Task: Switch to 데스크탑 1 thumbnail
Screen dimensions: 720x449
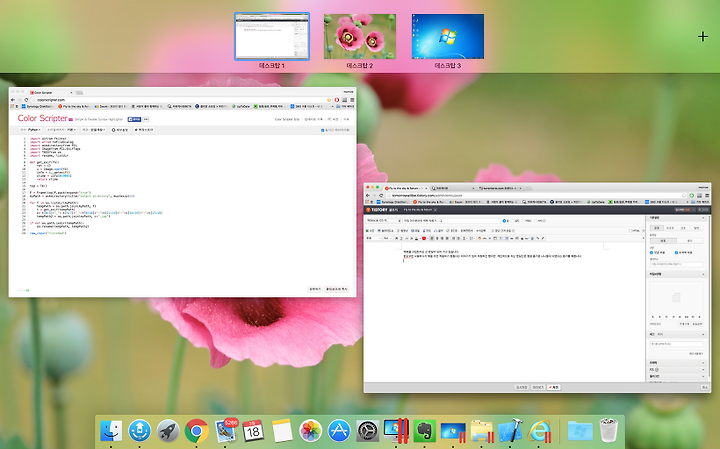Action: coord(272,36)
